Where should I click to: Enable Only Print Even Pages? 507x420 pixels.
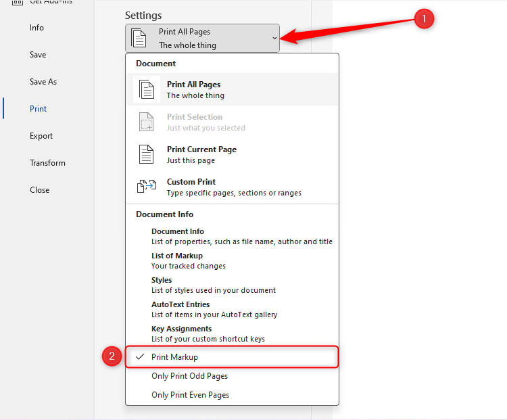pyautogui.click(x=191, y=395)
